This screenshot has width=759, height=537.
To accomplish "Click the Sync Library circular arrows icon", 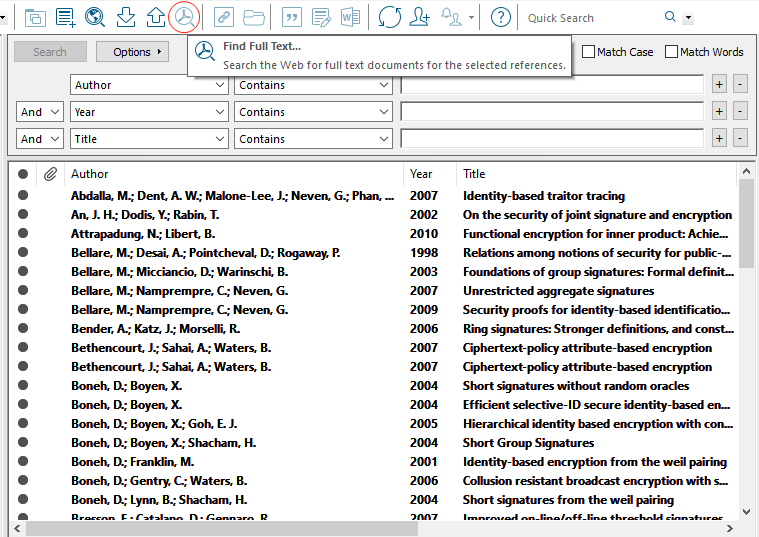I will [389, 17].
